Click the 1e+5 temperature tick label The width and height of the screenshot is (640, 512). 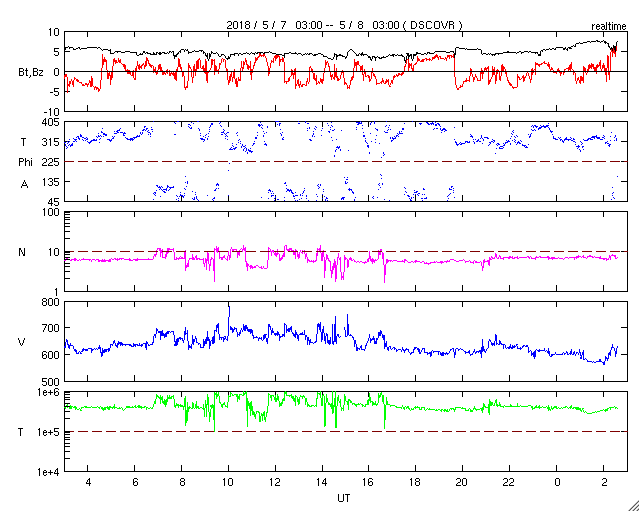pos(49,432)
